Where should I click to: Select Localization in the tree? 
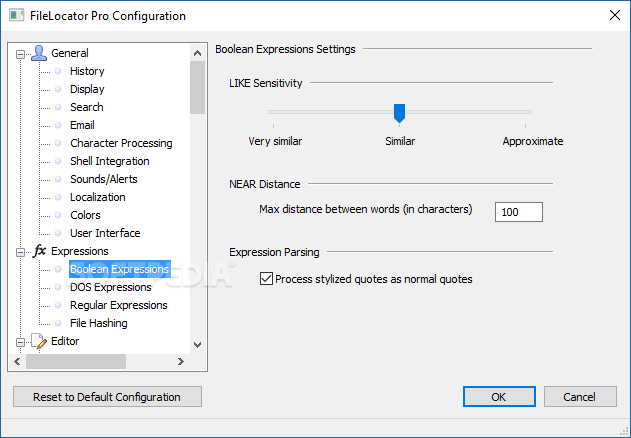(97, 197)
